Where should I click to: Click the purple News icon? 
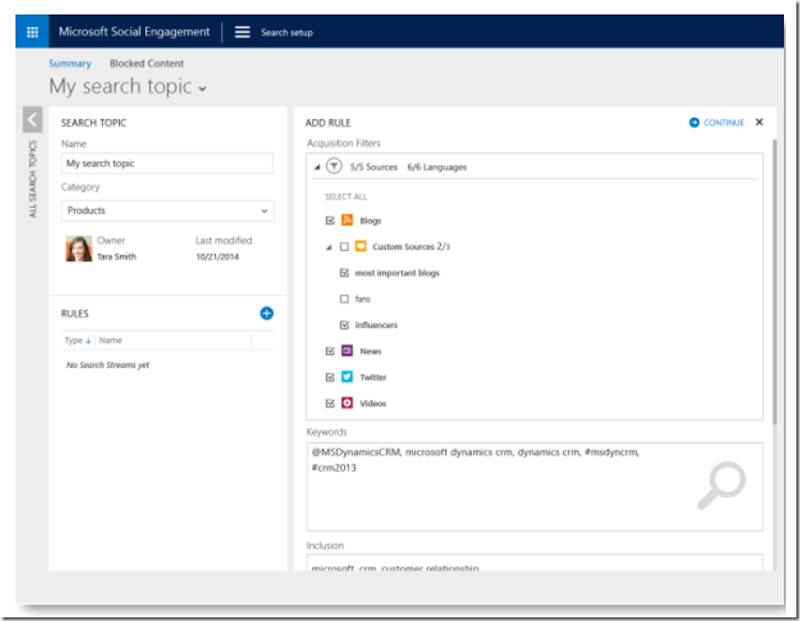click(347, 351)
